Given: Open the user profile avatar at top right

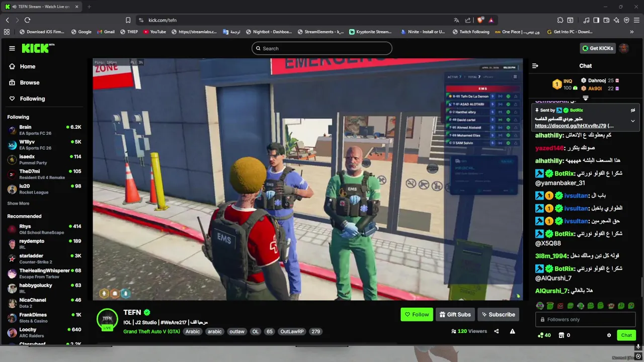Looking at the screenshot, I should 624,48.
